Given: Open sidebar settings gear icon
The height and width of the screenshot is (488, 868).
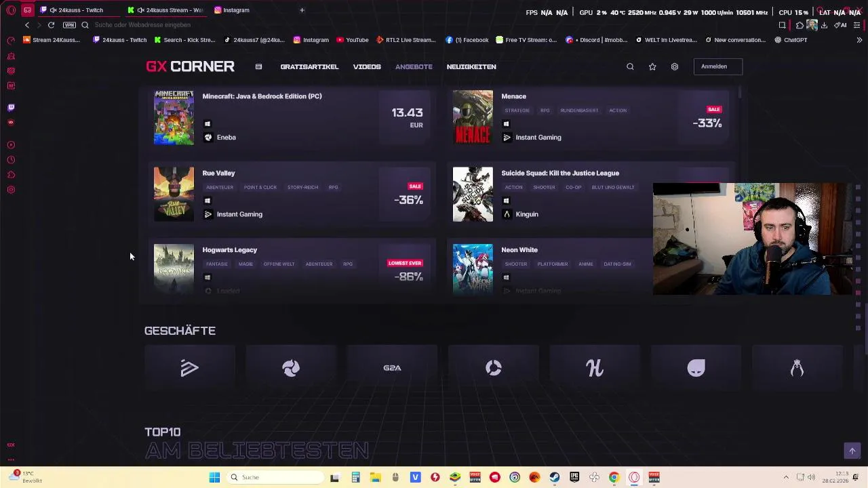Looking at the screenshot, I should coord(11,190).
